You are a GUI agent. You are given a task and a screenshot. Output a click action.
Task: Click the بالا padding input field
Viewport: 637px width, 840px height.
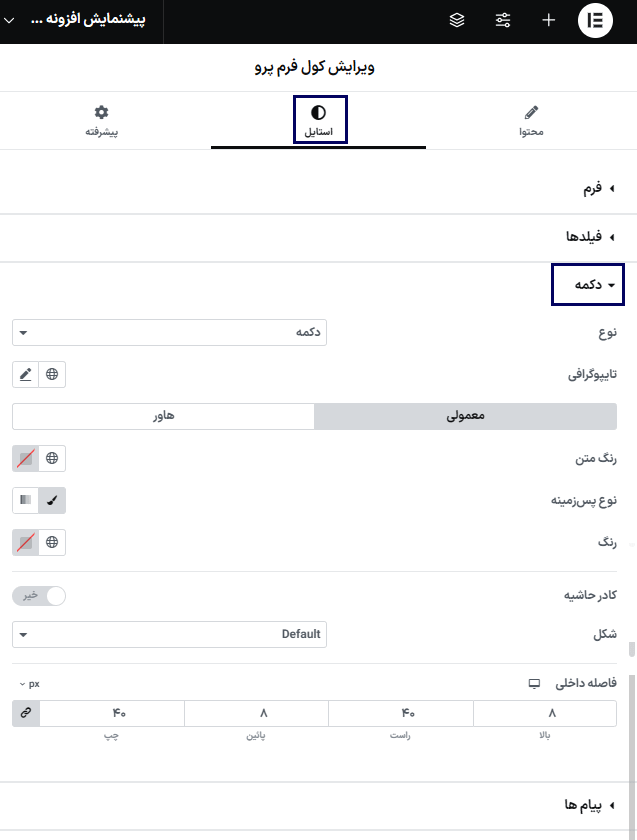click(x=546, y=713)
